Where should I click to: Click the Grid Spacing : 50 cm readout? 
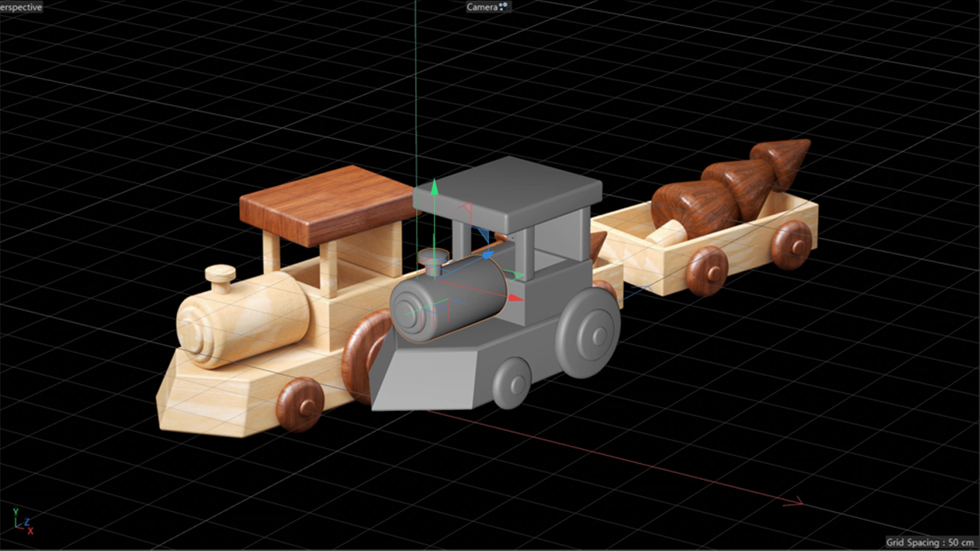[x=930, y=543]
